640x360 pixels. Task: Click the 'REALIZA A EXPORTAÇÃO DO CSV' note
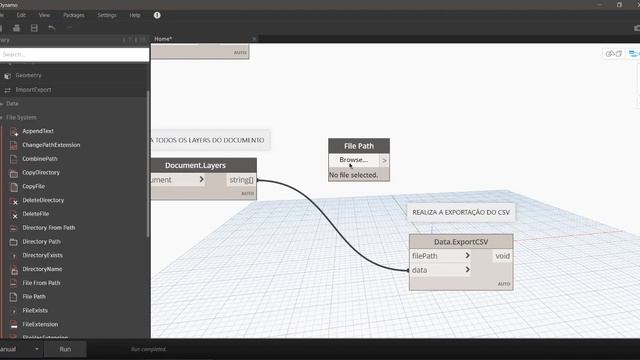click(461, 212)
